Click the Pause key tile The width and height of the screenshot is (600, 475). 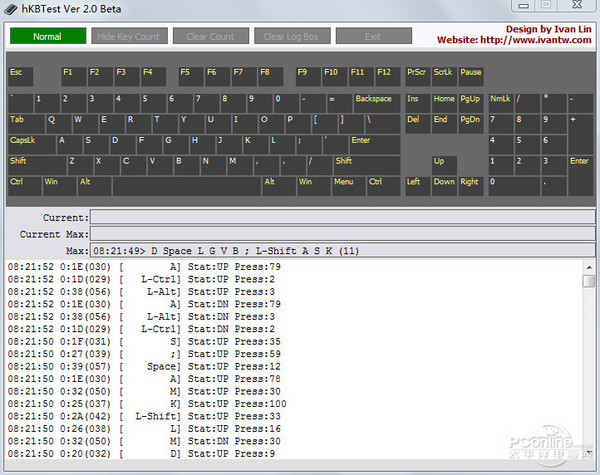click(x=471, y=77)
